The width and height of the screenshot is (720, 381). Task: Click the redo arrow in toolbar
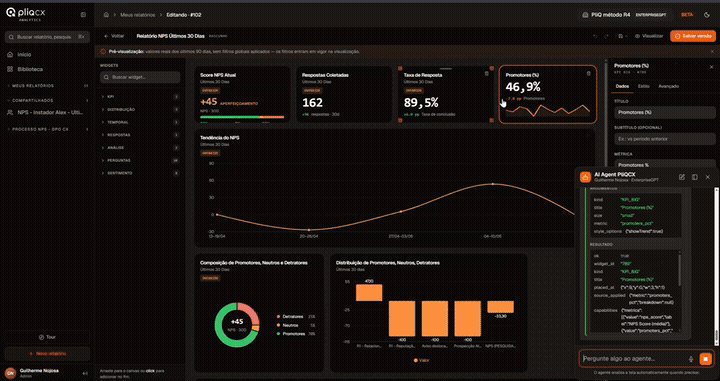[606, 36]
